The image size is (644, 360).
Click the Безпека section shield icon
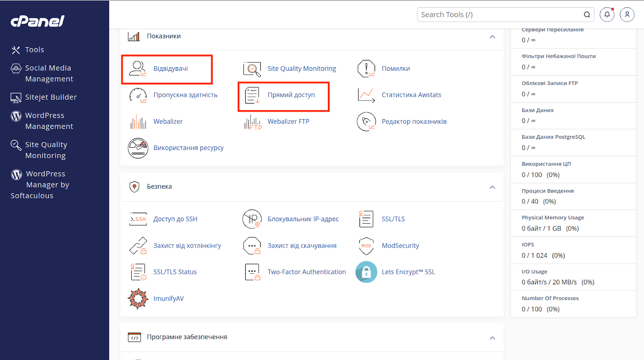click(134, 187)
